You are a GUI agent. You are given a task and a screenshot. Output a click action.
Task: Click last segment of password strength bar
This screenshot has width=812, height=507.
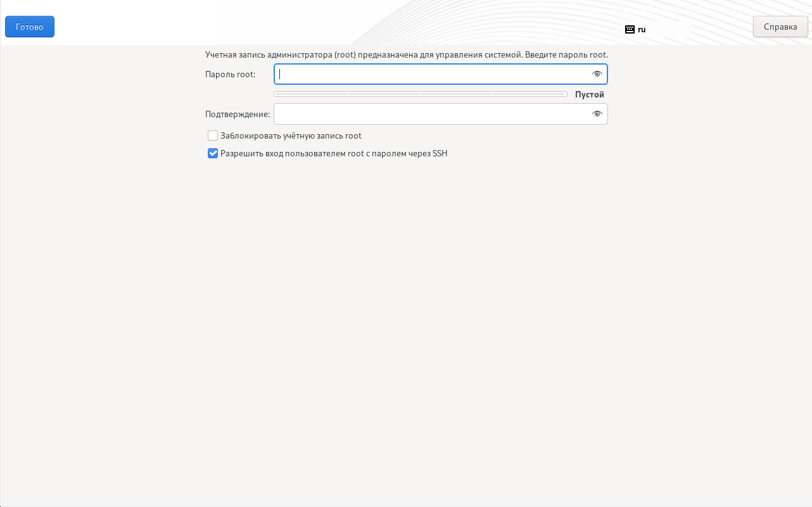(530, 94)
